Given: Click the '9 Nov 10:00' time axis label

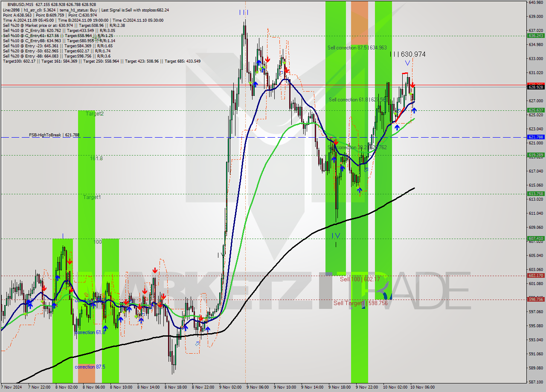Looking at the screenshot, I should (x=285, y=388).
